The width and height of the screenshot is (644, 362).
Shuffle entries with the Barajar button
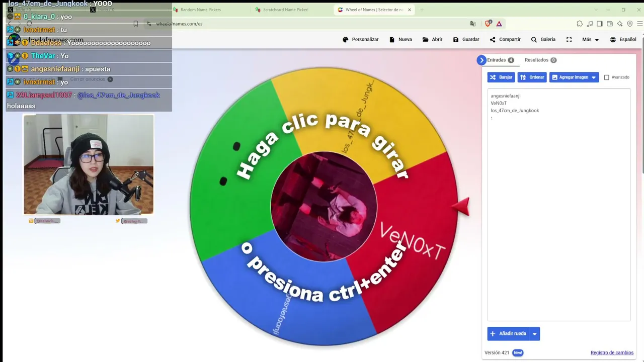click(501, 77)
